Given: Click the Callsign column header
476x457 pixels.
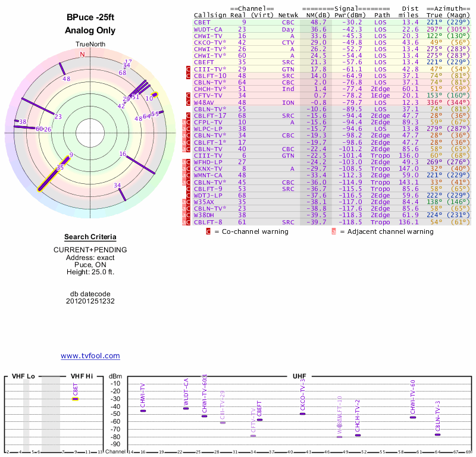Looking at the screenshot, I should coord(209,15).
